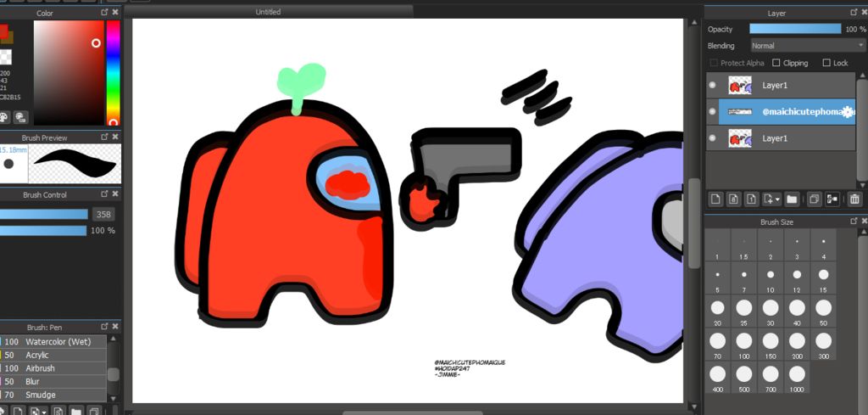
Task: Create a new layer with the blank page icon
Action: 715,199
